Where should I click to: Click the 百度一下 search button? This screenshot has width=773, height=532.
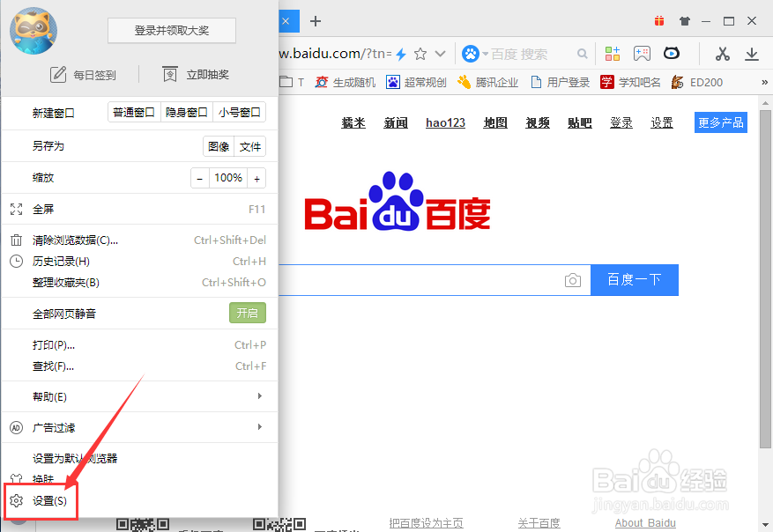point(635,280)
